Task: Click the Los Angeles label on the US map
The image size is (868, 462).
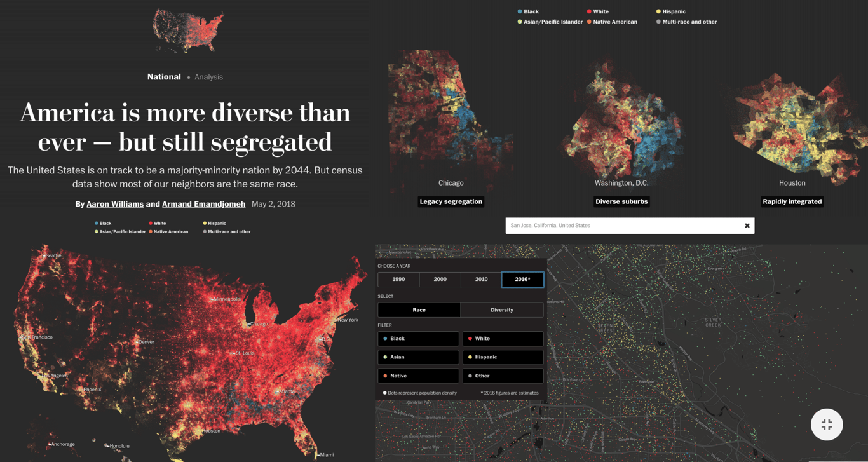Action: coord(54,376)
